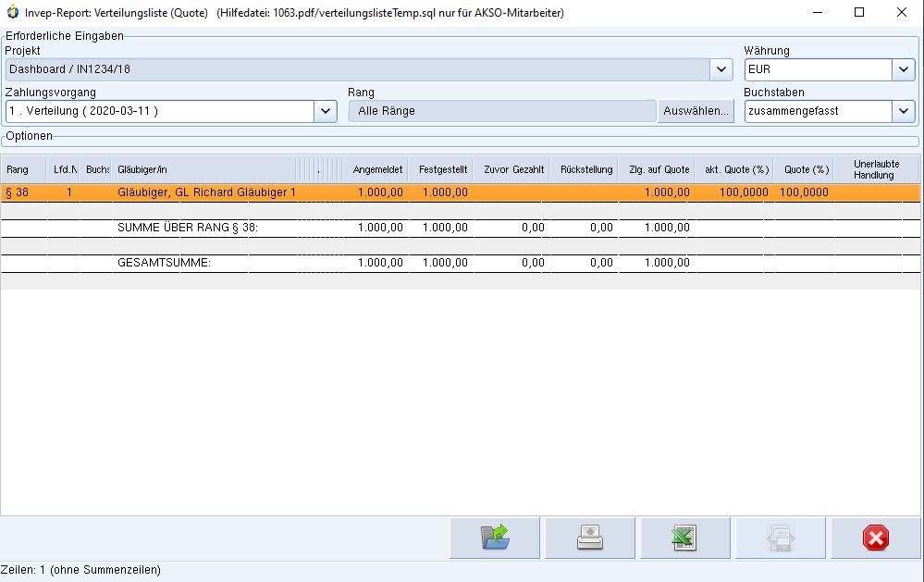Expand the Buchstaben dropdown arrow
The image size is (924, 582).
tap(904, 111)
